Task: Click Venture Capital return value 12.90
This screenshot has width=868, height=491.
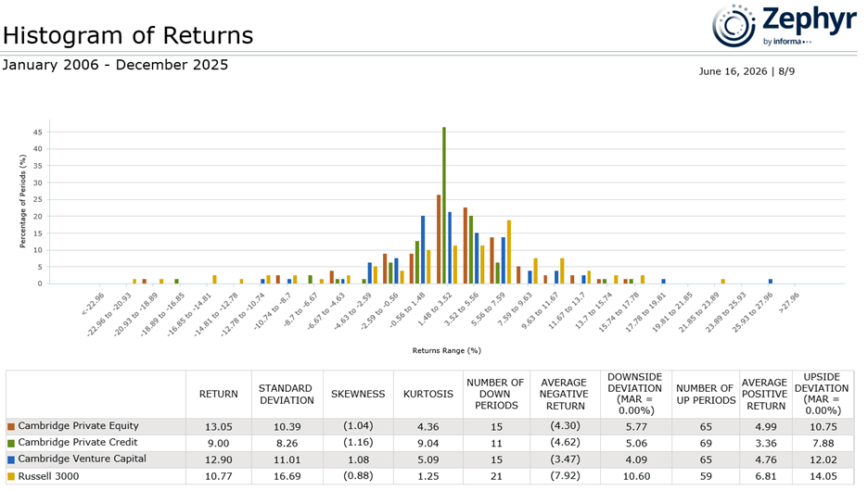Action: coord(219,460)
